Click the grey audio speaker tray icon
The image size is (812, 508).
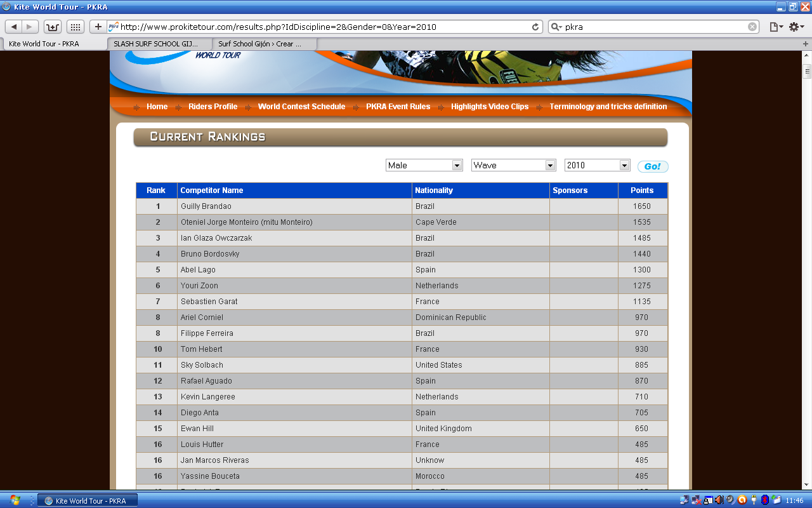point(731,500)
